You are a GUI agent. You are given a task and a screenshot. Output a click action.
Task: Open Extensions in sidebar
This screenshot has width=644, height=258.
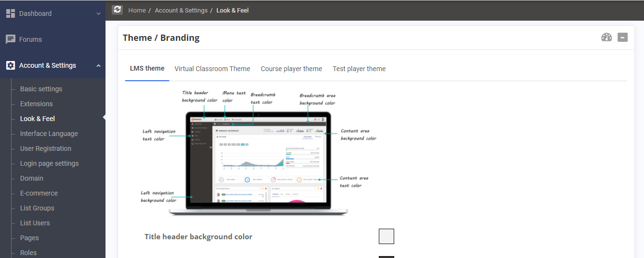pyautogui.click(x=36, y=104)
